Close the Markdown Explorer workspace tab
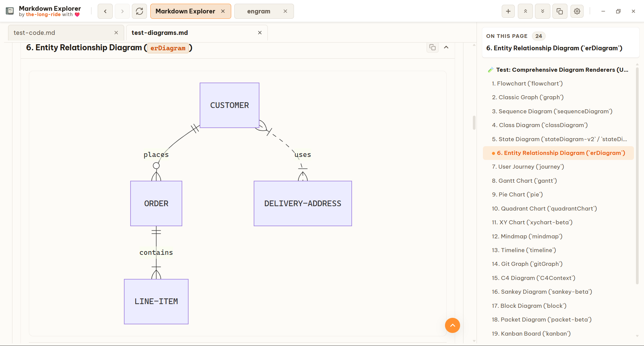Viewport: 644px width, 346px height. (223, 11)
